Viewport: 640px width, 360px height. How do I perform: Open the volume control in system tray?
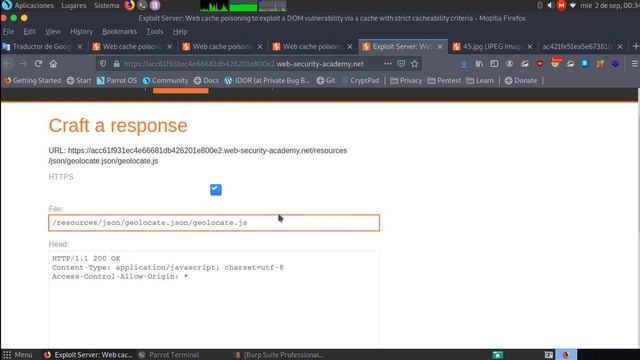tap(550, 5)
